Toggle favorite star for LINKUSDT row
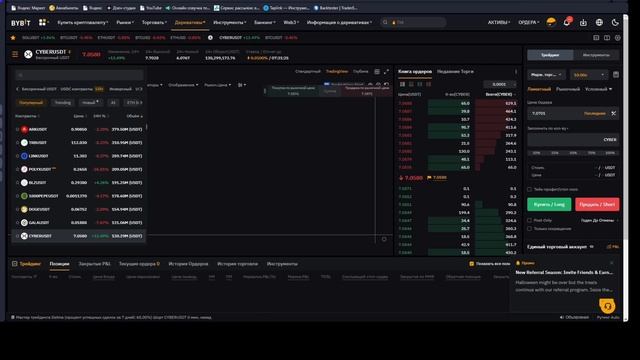The width and height of the screenshot is (640, 360). (x=17, y=156)
